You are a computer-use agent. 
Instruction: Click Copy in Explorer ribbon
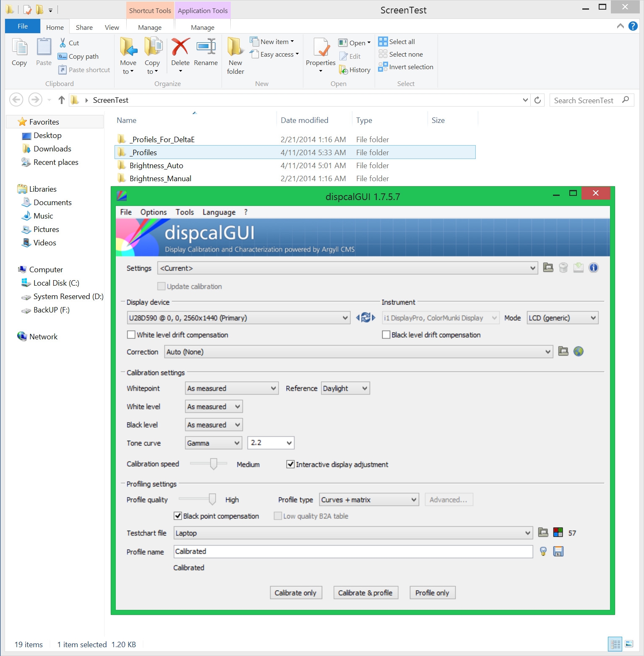(19, 52)
